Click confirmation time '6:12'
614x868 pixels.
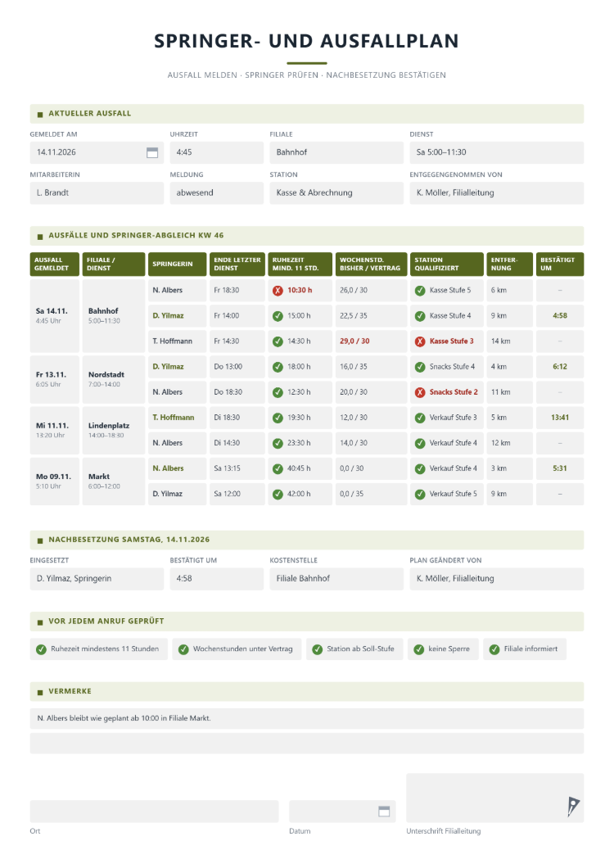(x=560, y=367)
